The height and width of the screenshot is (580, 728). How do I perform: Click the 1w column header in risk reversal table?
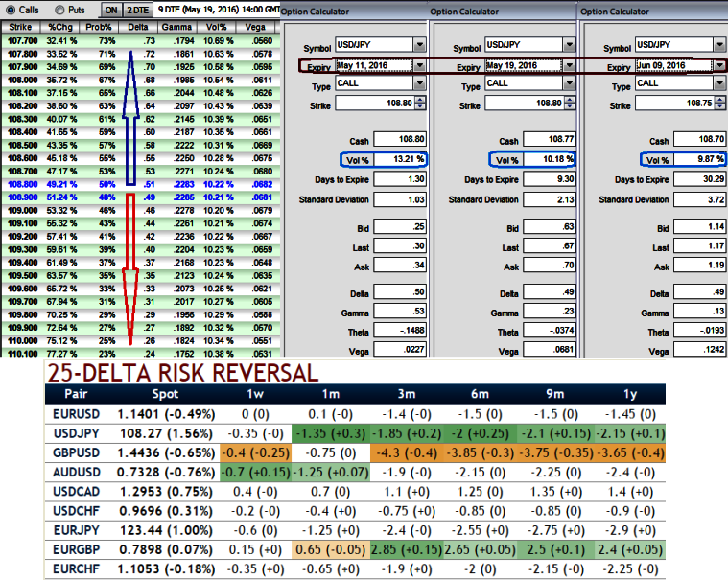255,394
